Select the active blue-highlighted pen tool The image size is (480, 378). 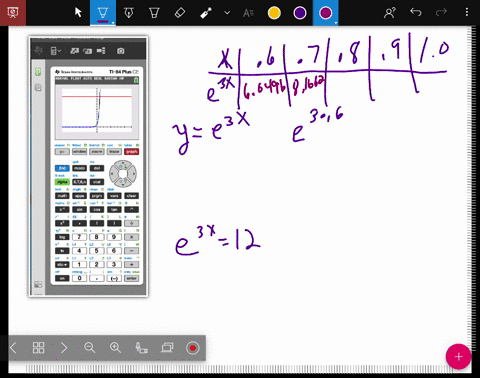[103, 13]
